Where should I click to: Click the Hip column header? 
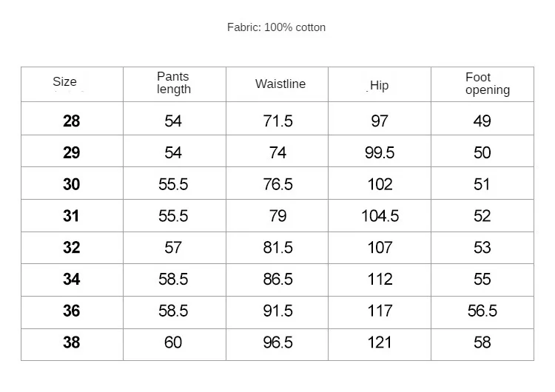pos(379,86)
